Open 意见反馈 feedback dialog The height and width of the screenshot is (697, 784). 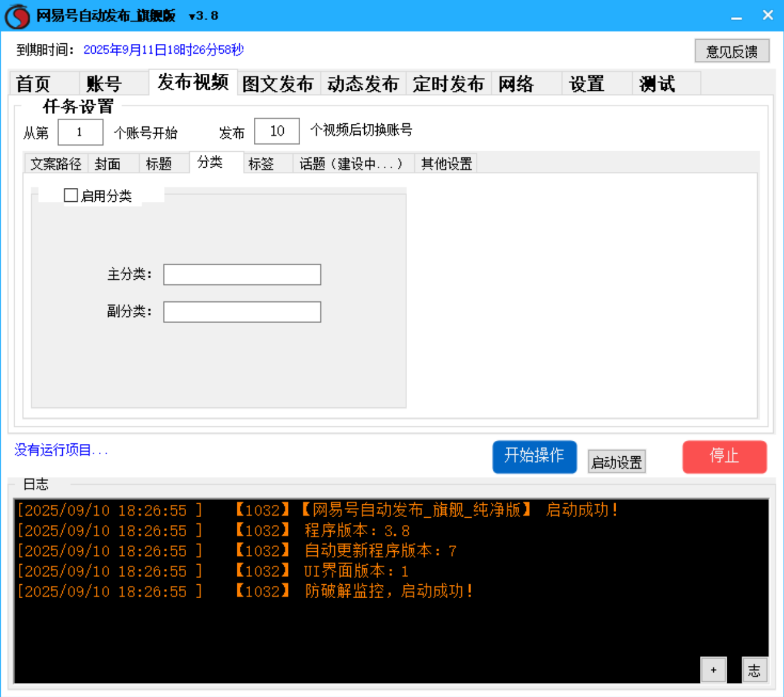[732, 51]
